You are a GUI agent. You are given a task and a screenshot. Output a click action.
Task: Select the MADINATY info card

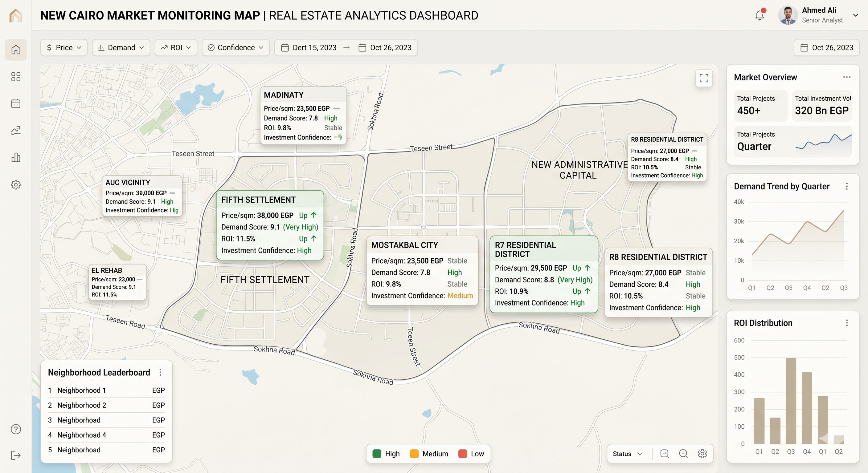(303, 115)
